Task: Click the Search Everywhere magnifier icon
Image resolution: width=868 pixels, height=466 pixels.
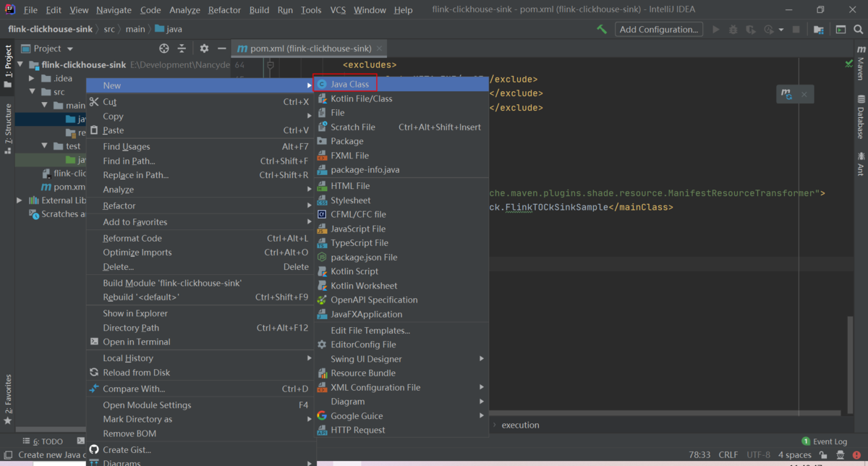Action: click(x=858, y=30)
